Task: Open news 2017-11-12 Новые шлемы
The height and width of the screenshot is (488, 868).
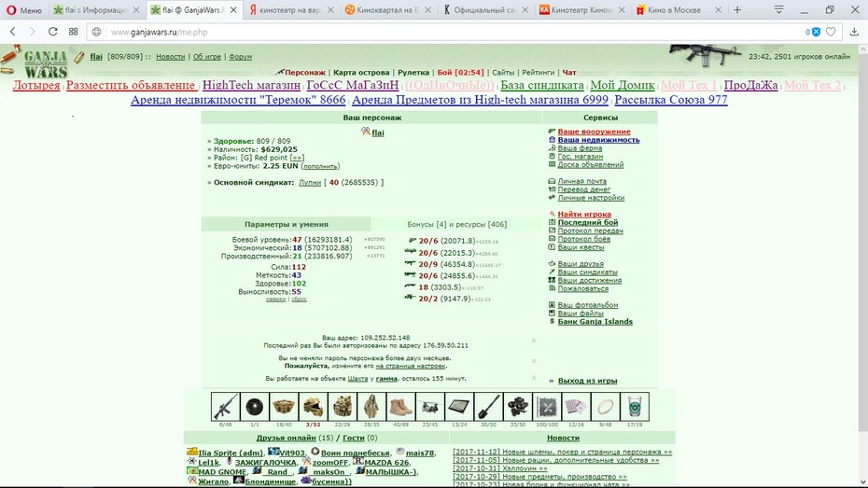Action: coord(563,452)
